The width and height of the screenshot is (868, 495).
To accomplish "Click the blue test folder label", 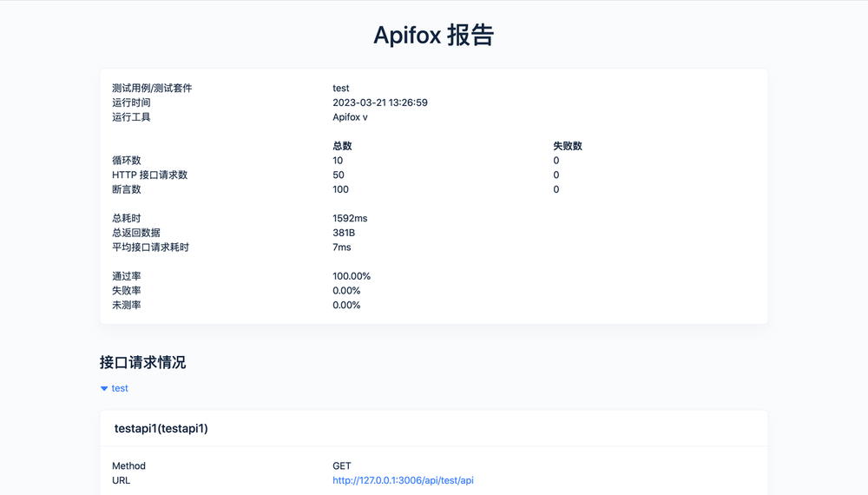I will coord(120,388).
